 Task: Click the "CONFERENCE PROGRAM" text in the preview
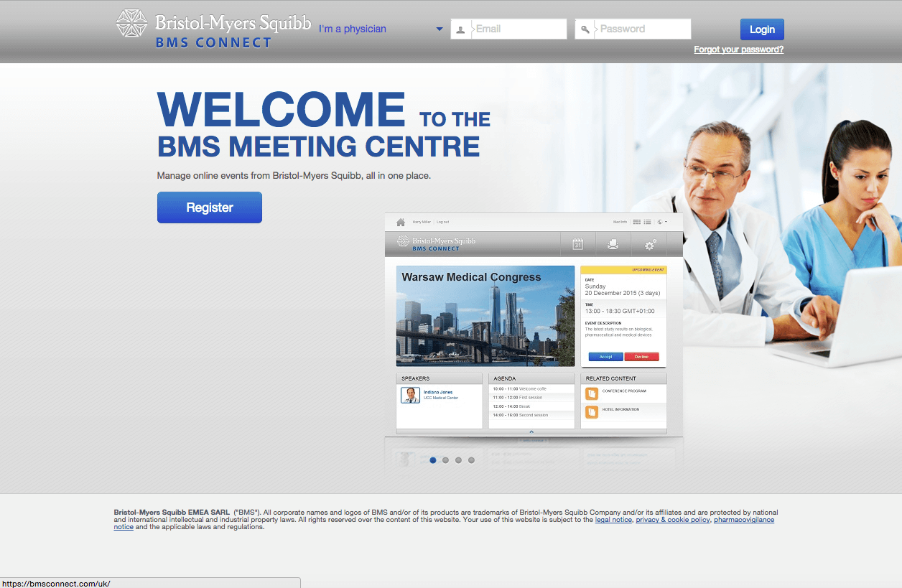pyautogui.click(x=624, y=391)
